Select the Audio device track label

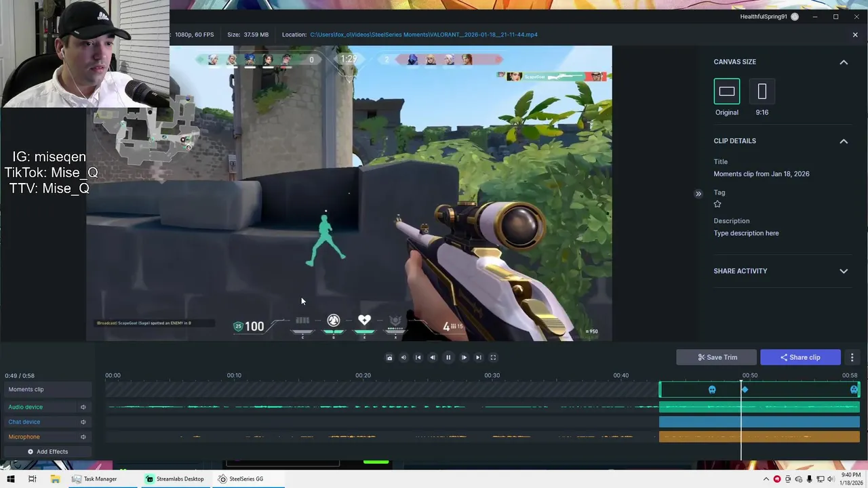(26, 407)
